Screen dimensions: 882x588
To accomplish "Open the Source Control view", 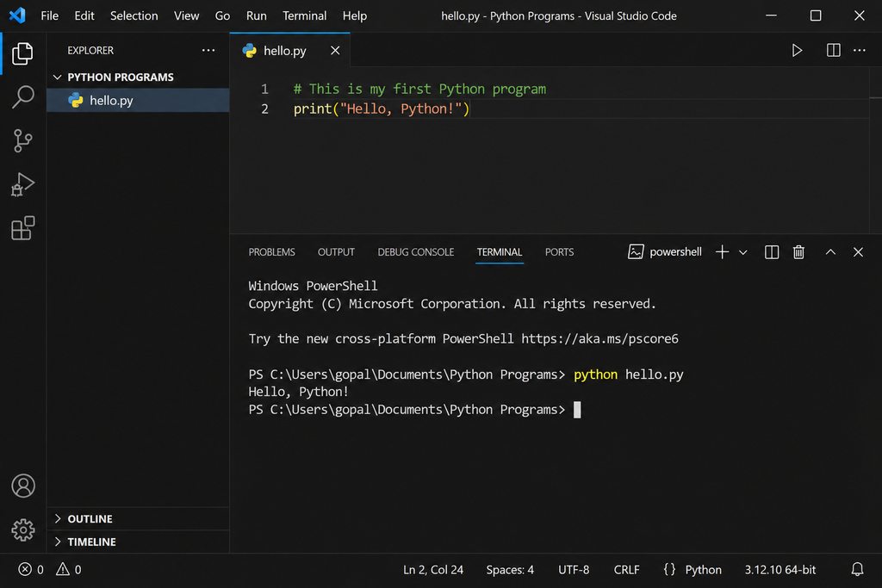I will [23, 140].
